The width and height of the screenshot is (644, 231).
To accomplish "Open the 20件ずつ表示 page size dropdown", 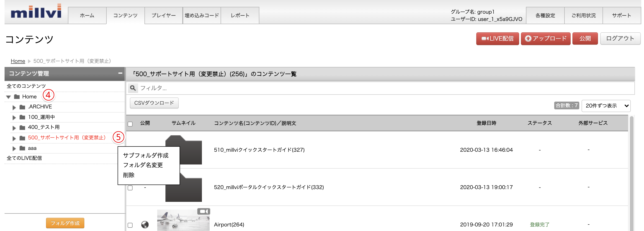I will pyautogui.click(x=606, y=105).
